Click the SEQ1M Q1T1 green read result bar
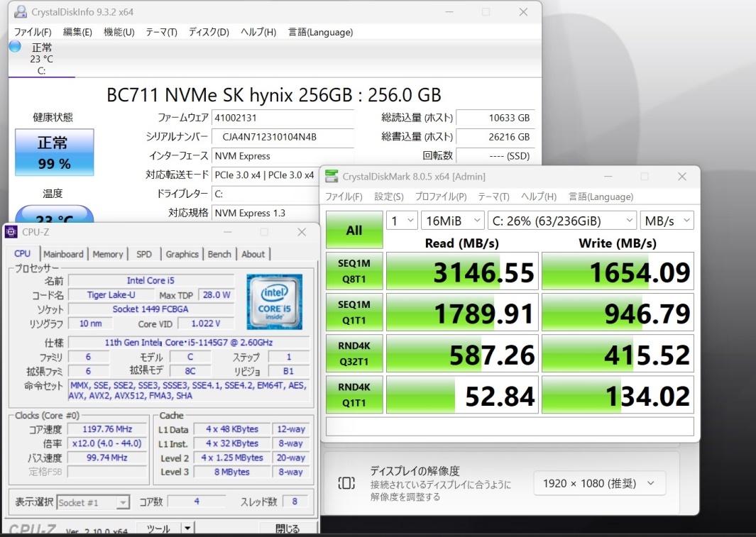The image size is (756, 537). click(461, 312)
